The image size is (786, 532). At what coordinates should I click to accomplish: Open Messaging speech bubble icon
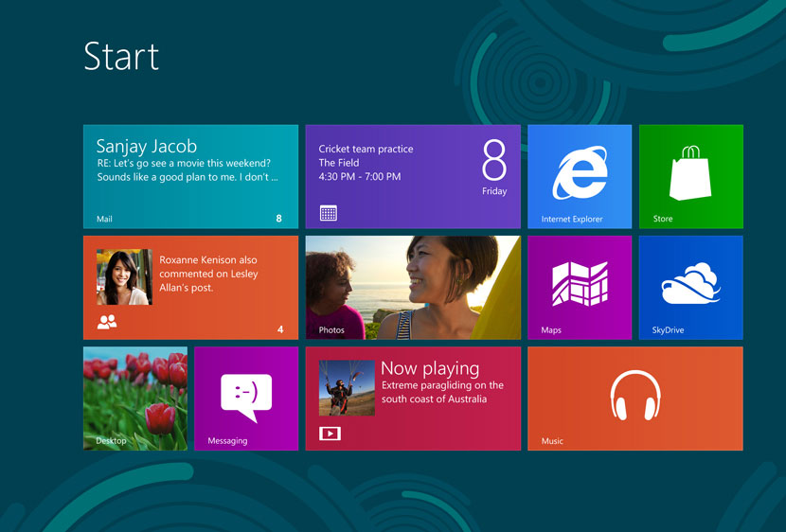pos(246,396)
